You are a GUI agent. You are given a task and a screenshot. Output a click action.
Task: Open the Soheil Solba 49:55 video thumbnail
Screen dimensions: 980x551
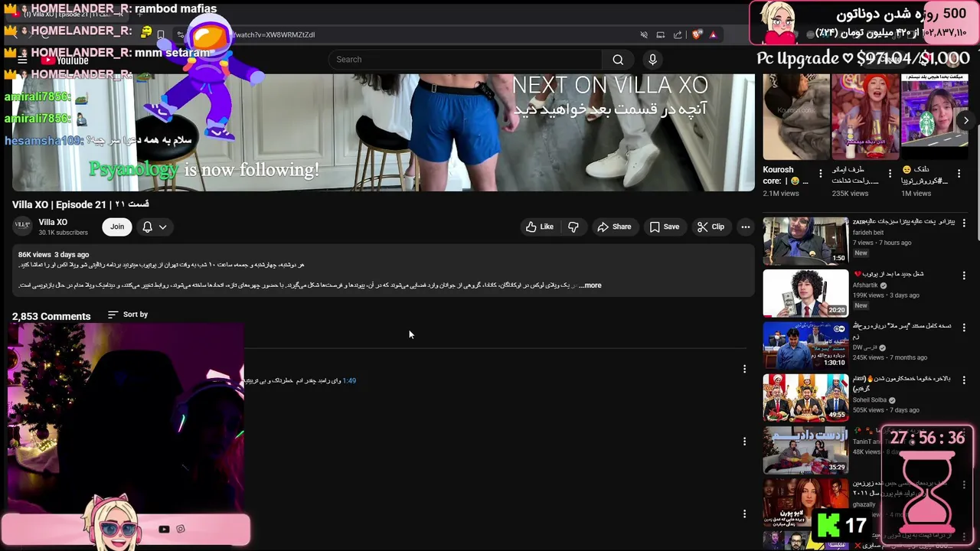(x=805, y=397)
